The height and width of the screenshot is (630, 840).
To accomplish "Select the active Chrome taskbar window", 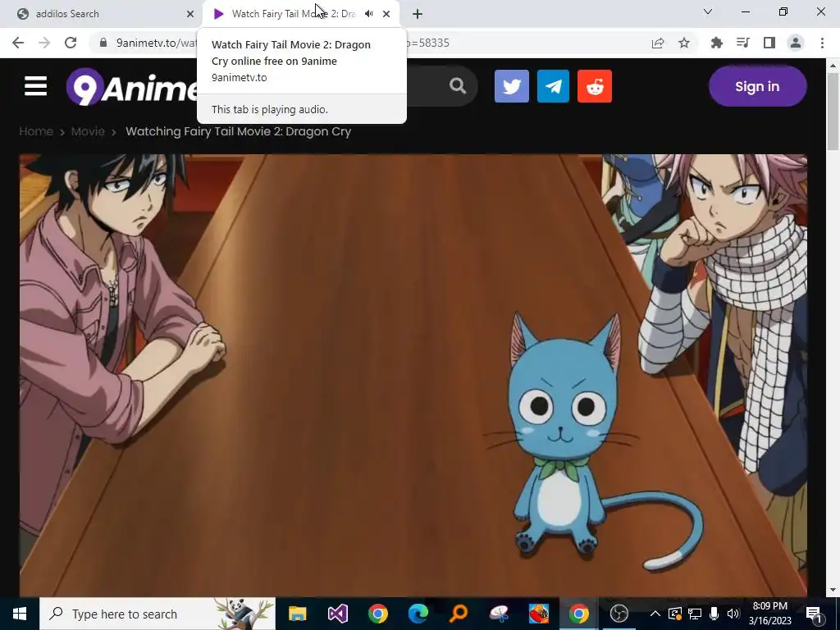I will (x=578, y=614).
